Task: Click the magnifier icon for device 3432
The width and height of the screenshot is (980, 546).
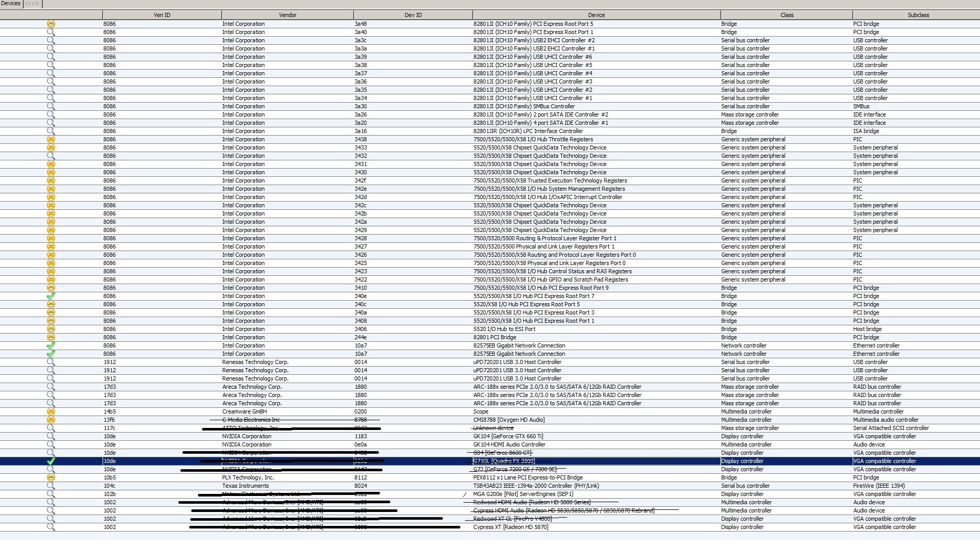Action: click(x=51, y=156)
